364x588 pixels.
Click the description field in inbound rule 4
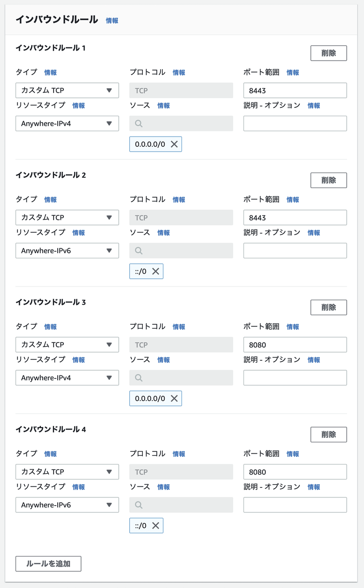click(x=295, y=505)
